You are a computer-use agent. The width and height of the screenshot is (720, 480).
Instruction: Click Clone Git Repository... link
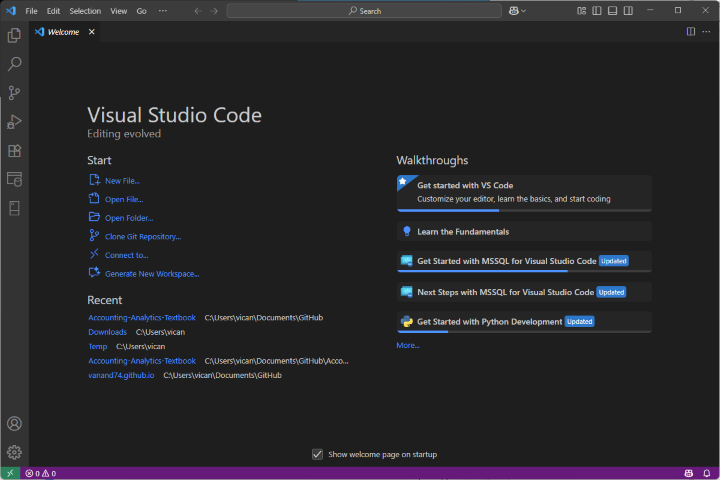(x=143, y=237)
